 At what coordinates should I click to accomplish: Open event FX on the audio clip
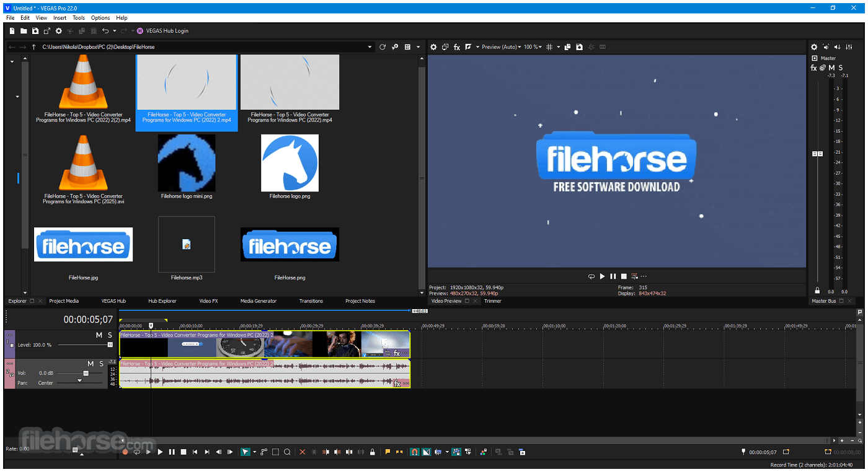(x=397, y=384)
